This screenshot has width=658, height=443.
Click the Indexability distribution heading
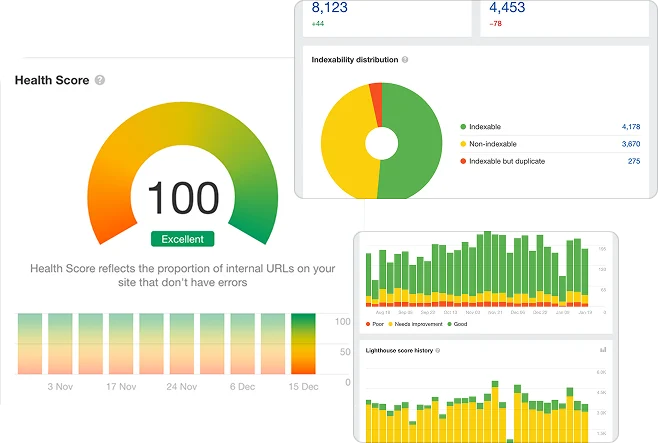[x=355, y=60]
